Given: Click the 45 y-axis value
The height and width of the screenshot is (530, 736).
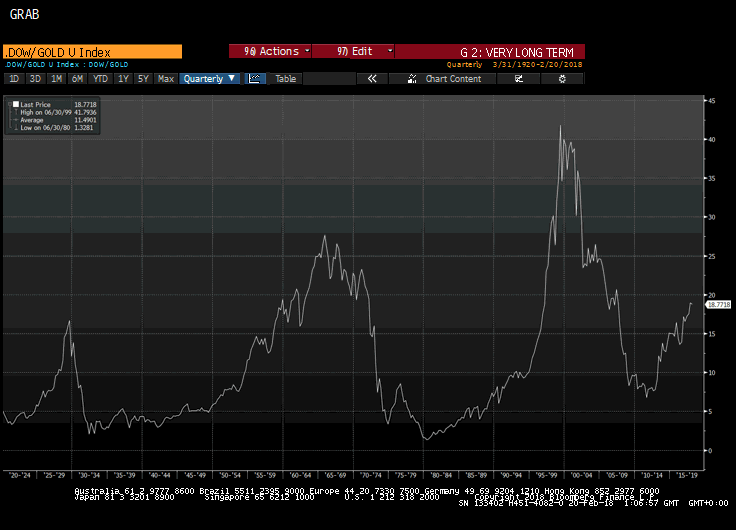Looking at the screenshot, I should coord(712,100).
